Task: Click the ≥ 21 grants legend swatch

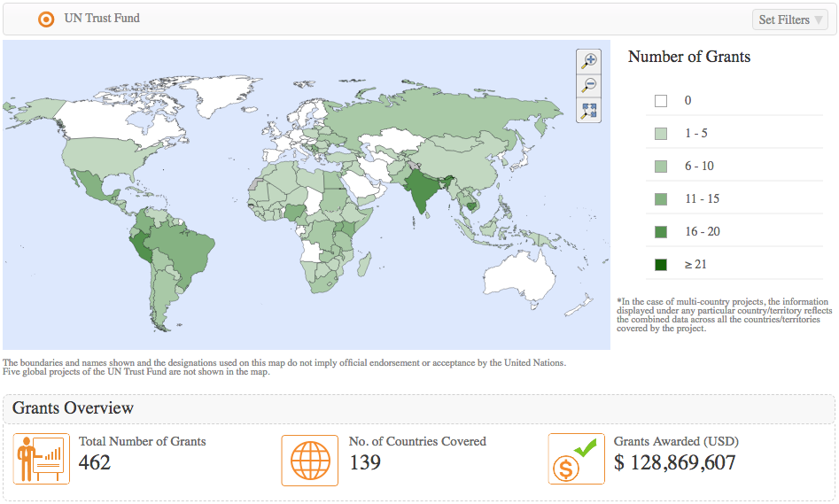Action: (x=661, y=265)
